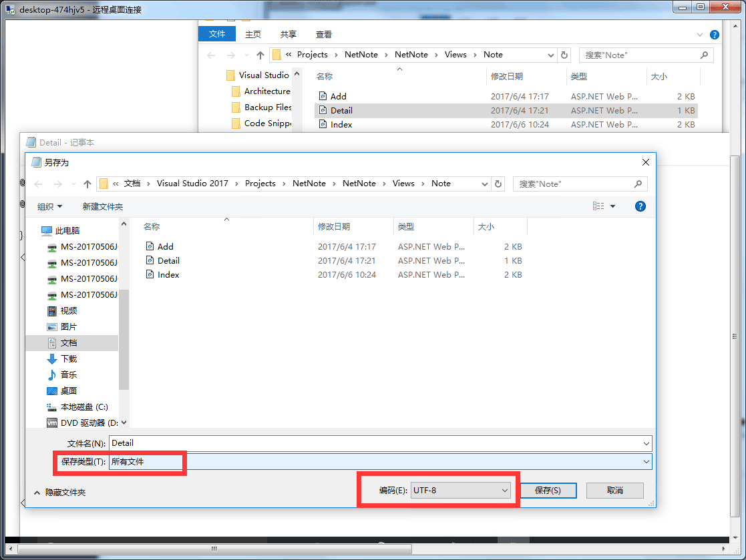Sort by the modified date (修改日期) column header
Image resolution: width=746 pixels, height=560 pixels.
coord(334,227)
